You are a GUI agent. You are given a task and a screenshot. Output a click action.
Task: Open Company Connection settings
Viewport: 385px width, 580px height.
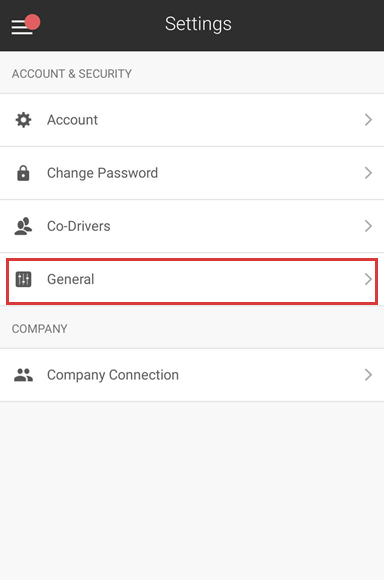[x=192, y=375]
